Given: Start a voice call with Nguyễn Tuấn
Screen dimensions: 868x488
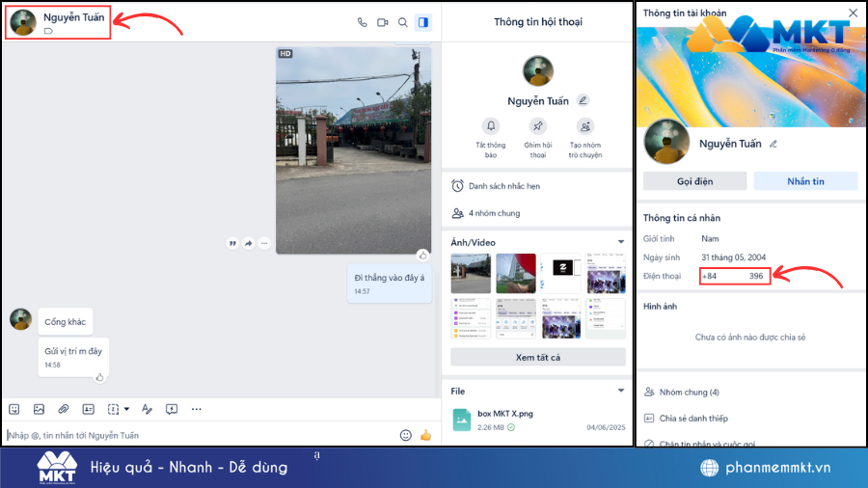Looking at the screenshot, I should (x=362, y=22).
